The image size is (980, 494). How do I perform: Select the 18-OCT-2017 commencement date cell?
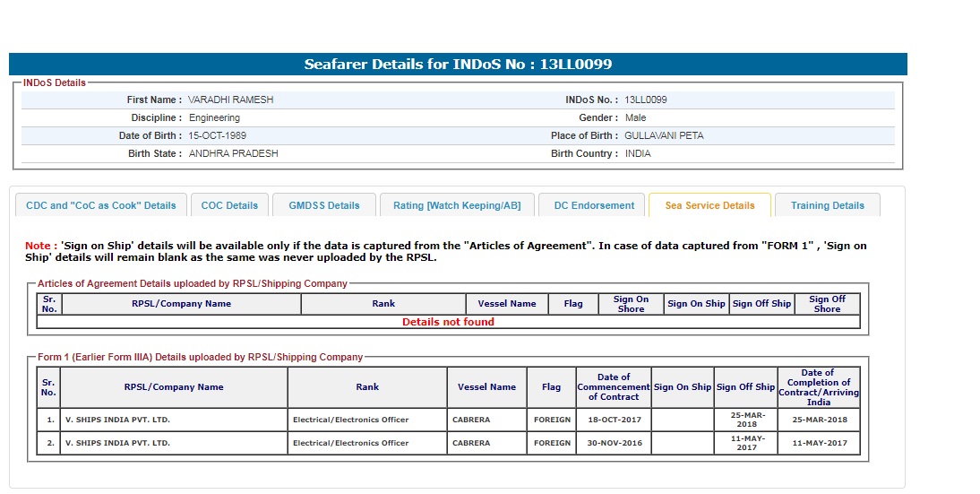[613, 420]
